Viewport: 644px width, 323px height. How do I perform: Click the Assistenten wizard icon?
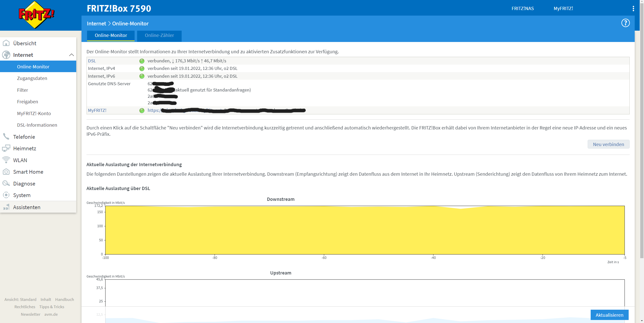click(x=6, y=207)
